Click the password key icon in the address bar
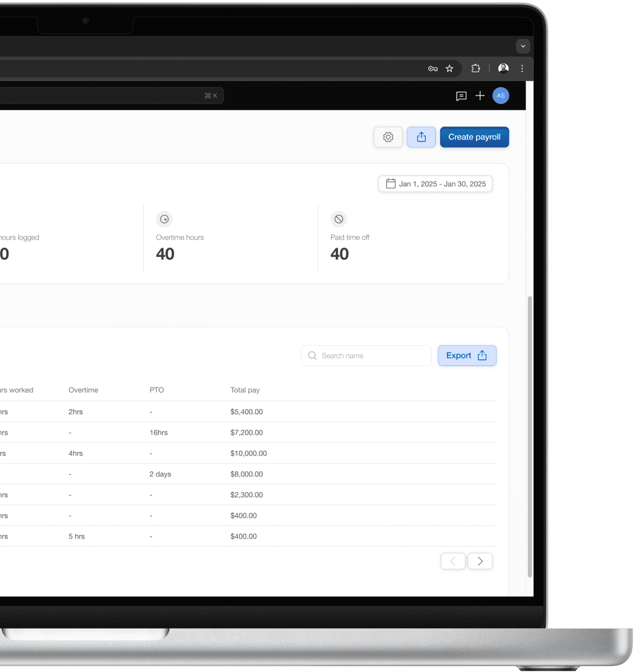Screen dimensions: 634x672 pyautogui.click(x=432, y=68)
